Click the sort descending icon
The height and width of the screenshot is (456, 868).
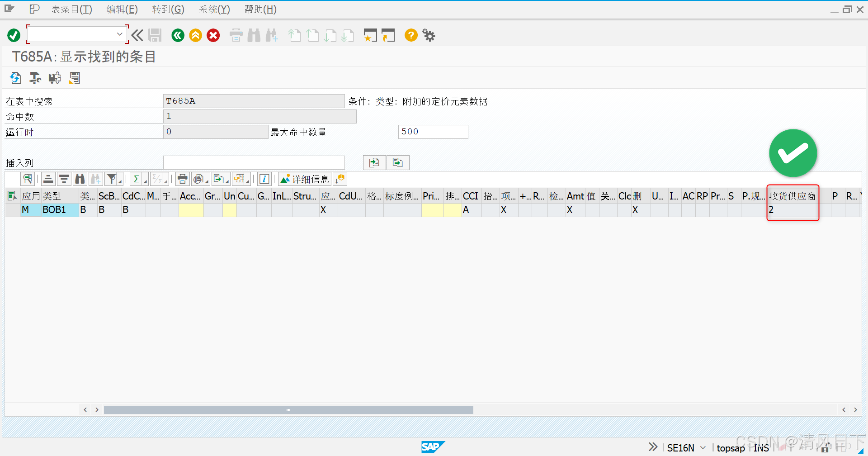(x=64, y=179)
